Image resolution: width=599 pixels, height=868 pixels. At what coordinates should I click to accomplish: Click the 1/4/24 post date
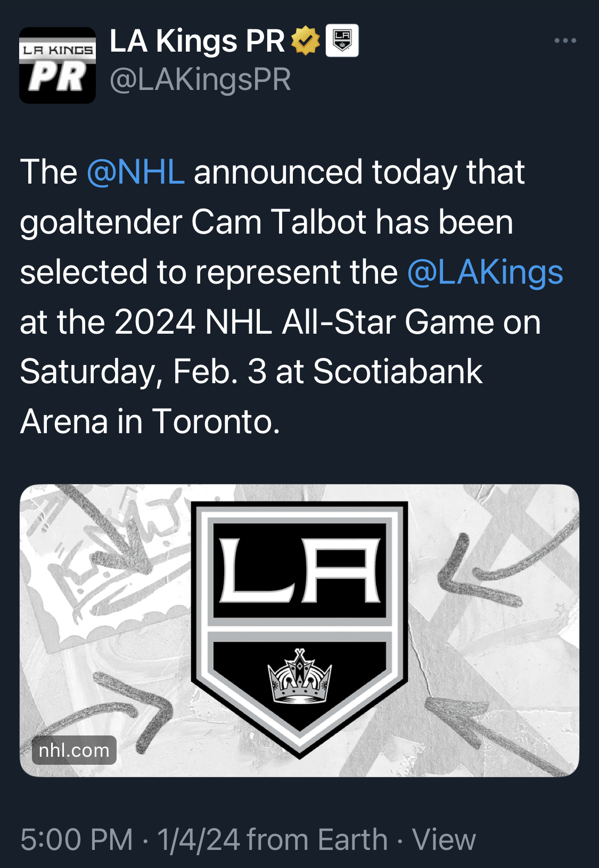pos(199,840)
